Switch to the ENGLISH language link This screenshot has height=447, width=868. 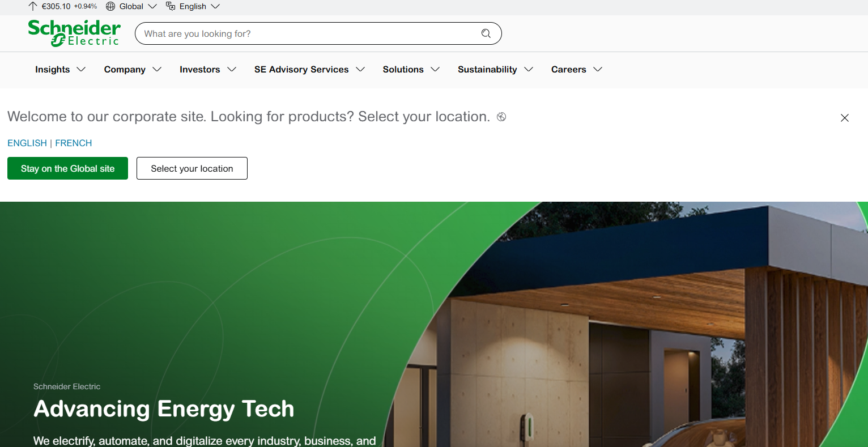[x=27, y=143]
